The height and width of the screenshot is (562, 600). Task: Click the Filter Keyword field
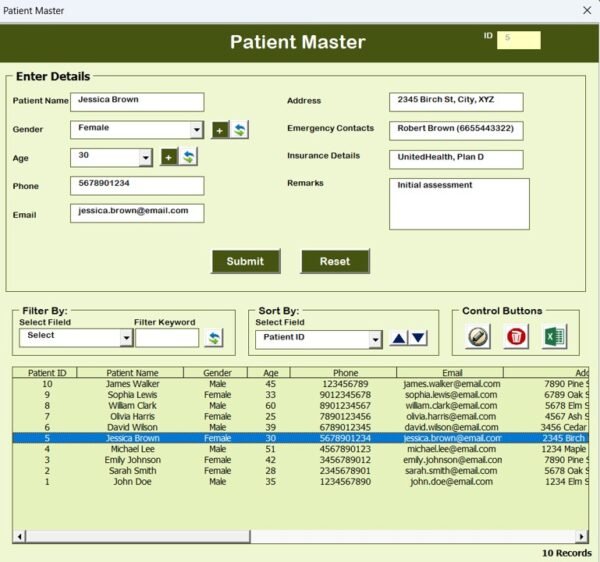(167, 338)
